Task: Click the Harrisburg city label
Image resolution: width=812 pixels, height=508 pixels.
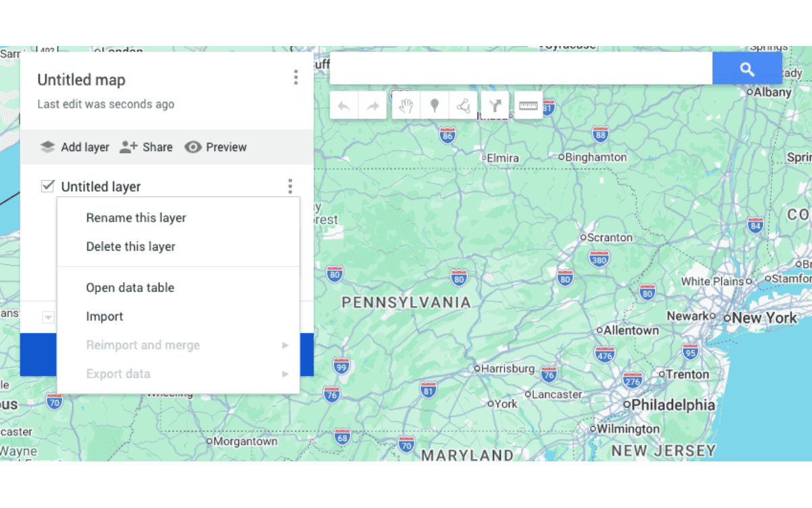Action: tap(508, 369)
